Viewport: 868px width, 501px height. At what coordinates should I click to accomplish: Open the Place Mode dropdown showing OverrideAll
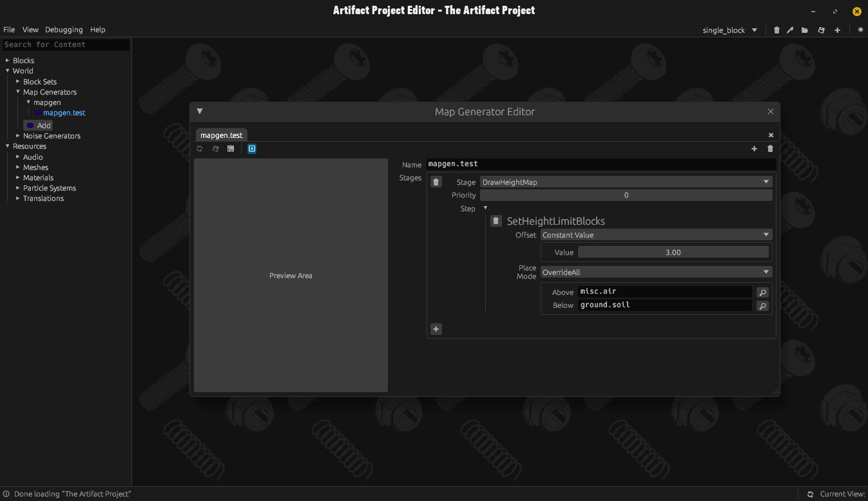[x=655, y=272]
